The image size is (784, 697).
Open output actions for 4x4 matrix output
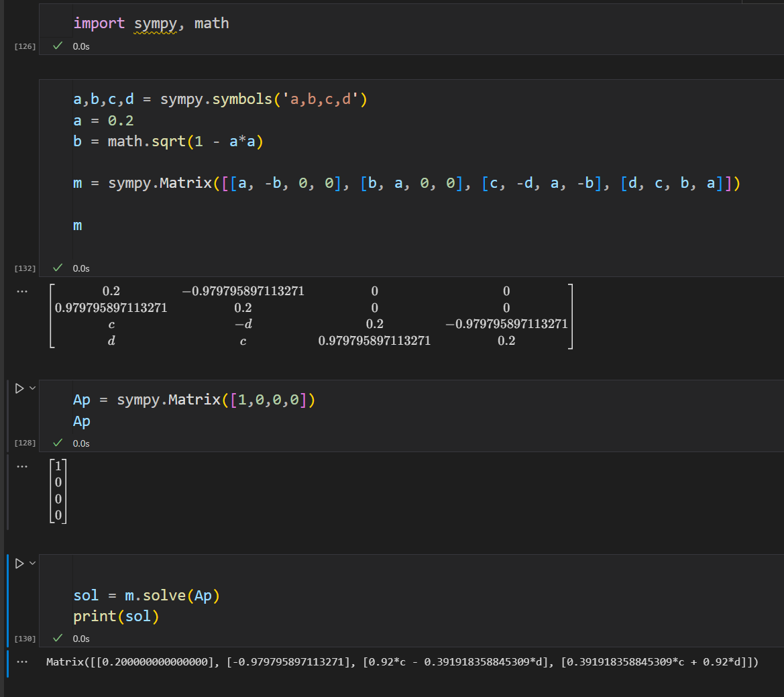(22, 291)
